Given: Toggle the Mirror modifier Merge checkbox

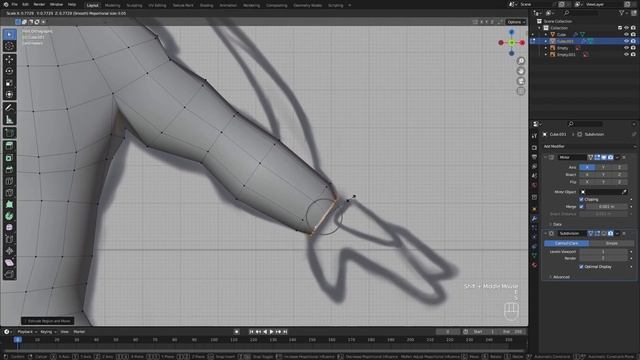Looking at the screenshot, I should pos(581,207).
